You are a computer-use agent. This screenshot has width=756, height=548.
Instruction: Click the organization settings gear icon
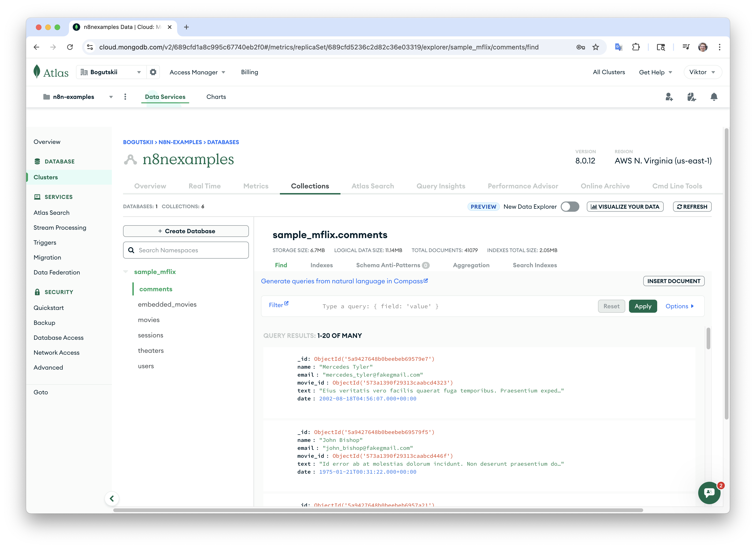tap(153, 72)
